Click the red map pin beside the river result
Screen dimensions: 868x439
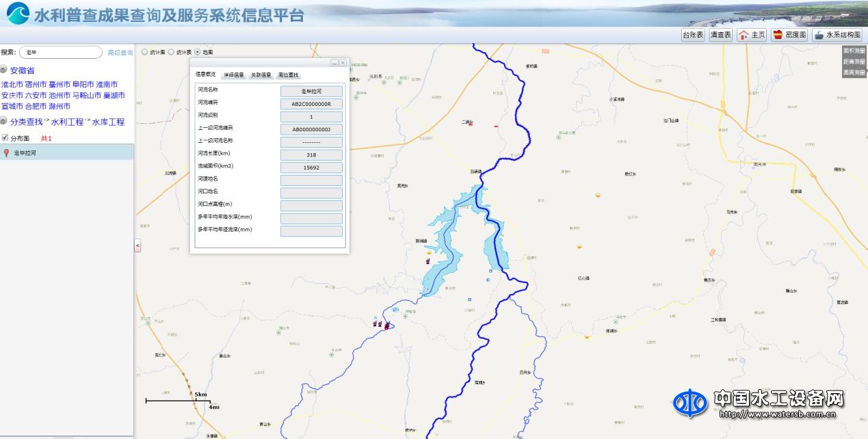[x=7, y=153]
